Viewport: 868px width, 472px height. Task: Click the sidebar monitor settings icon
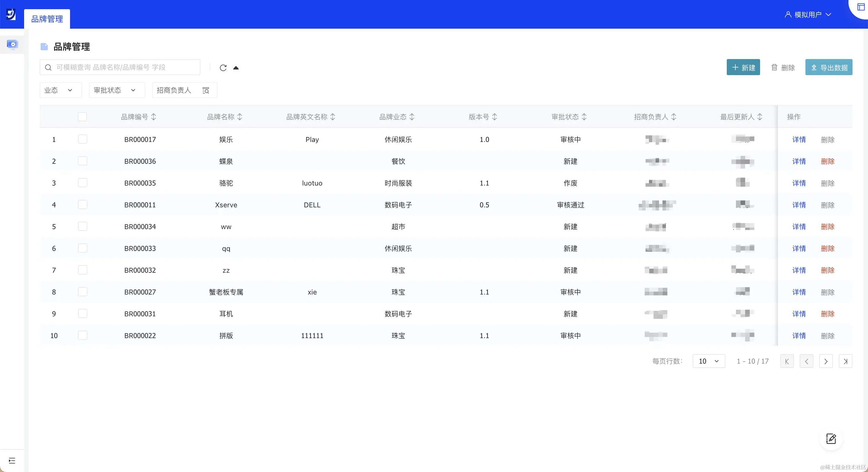click(x=12, y=44)
